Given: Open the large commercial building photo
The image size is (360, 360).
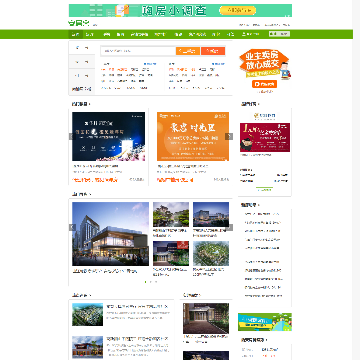Looking at the screenshot, I should pos(110,234).
